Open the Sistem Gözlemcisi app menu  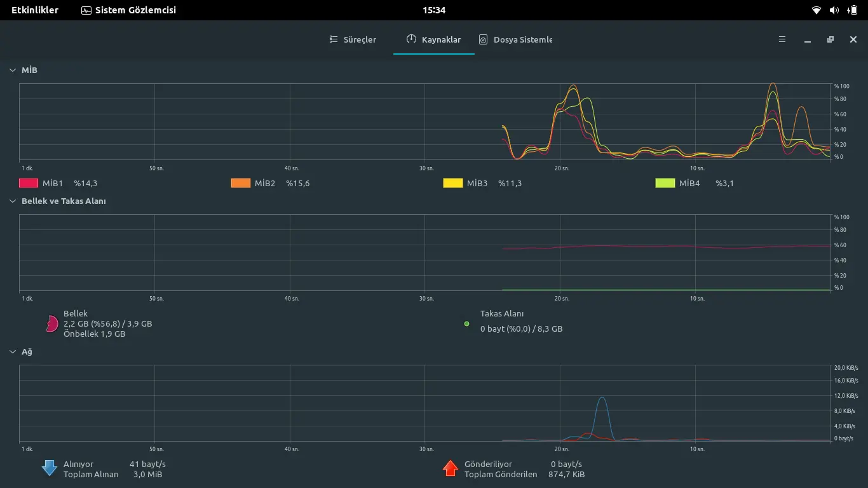(129, 10)
